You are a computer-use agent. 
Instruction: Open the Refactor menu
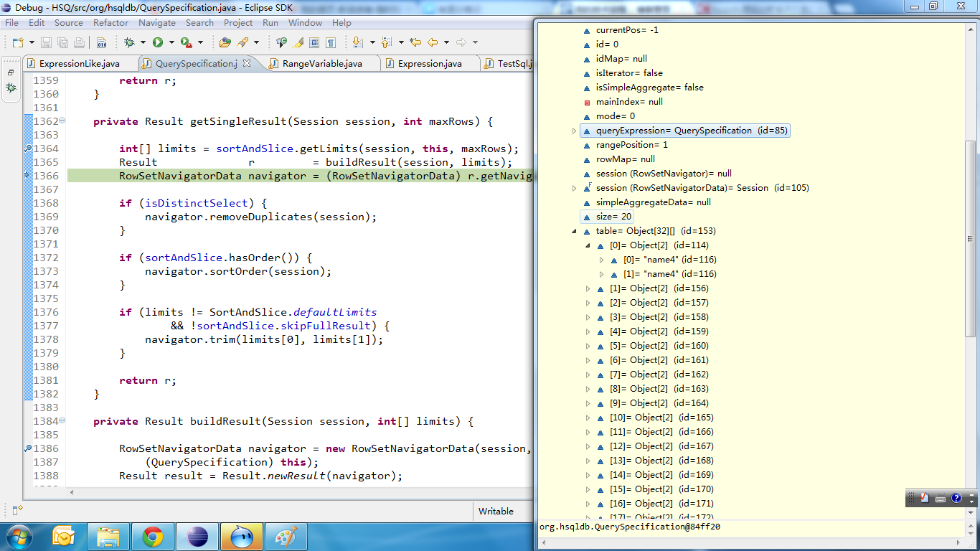point(110,23)
